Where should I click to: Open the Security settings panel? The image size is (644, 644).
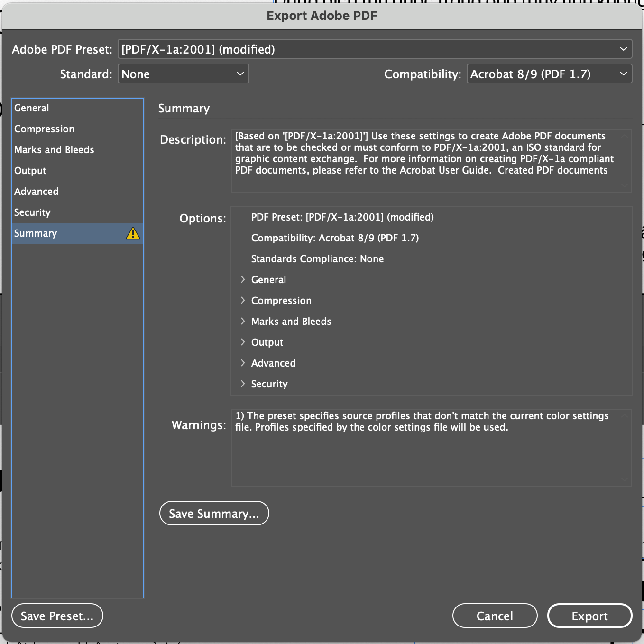pos(32,212)
